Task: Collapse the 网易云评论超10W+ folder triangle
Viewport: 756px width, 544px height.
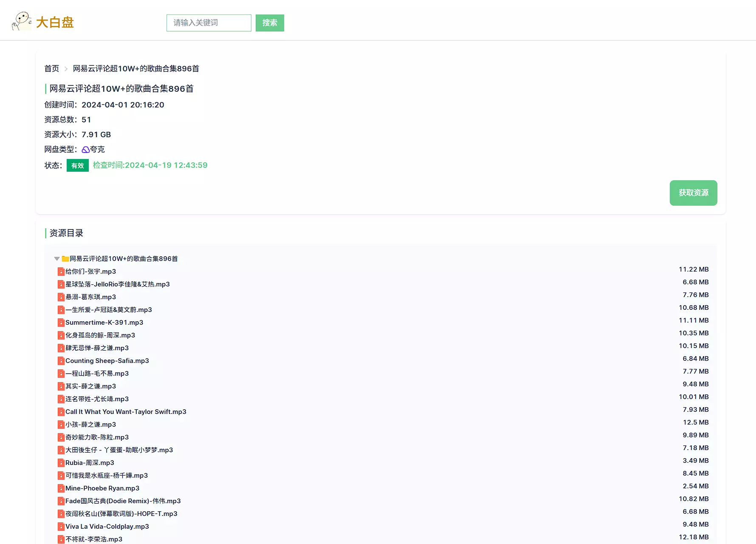Action: (x=57, y=259)
